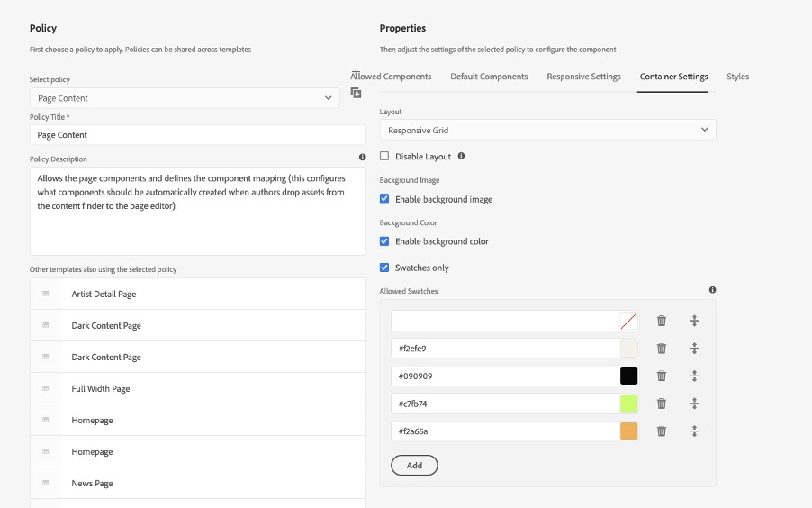Delete the #c7fb74 swatch

662,404
